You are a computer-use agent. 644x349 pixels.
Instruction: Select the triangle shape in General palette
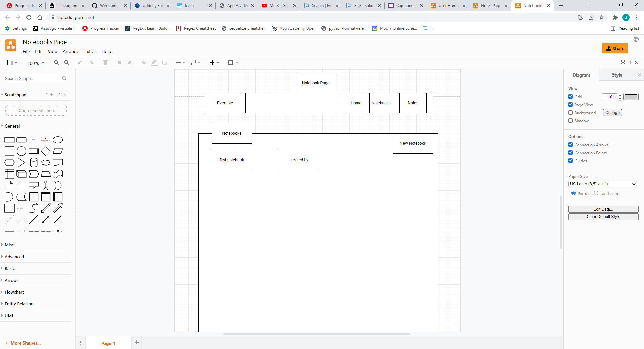click(21, 163)
